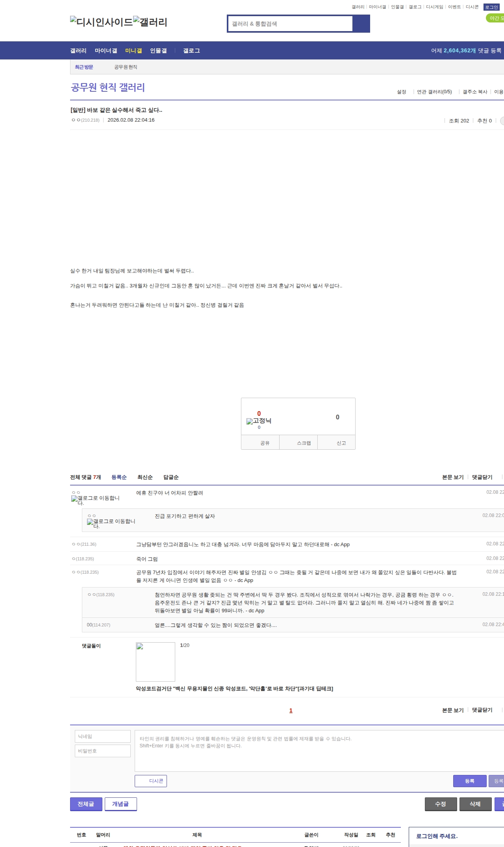Open 갤러리 in the main blue navigation bar
The width and height of the screenshot is (504, 847).
pyautogui.click(x=78, y=51)
